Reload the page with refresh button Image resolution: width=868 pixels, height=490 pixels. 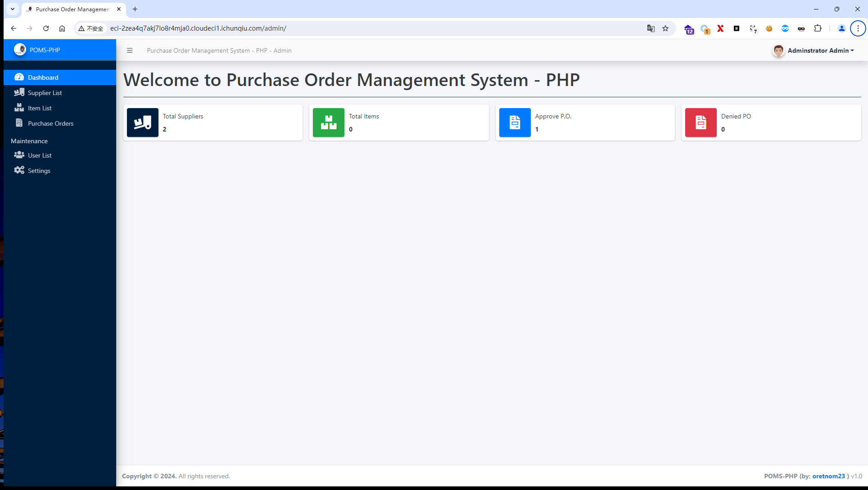click(x=46, y=28)
